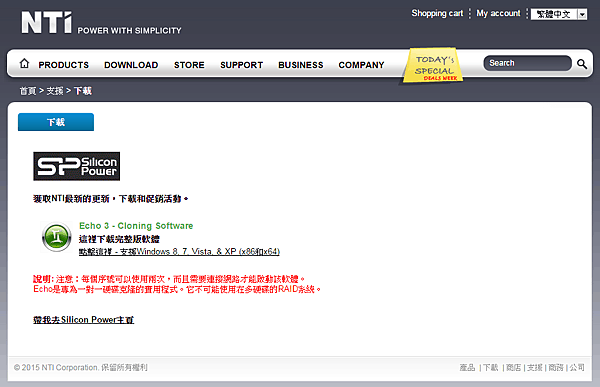Select the blue 下載 tab
Image resolution: width=600 pixels, height=387 pixels.
[56, 122]
